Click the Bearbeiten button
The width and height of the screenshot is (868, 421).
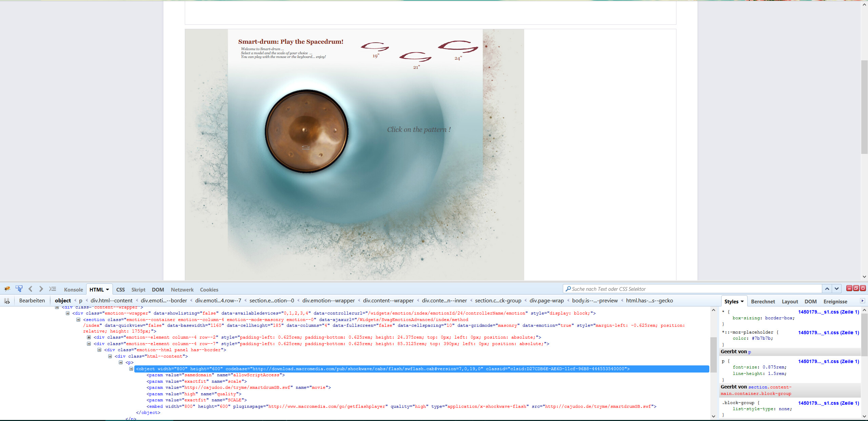(32, 301)
